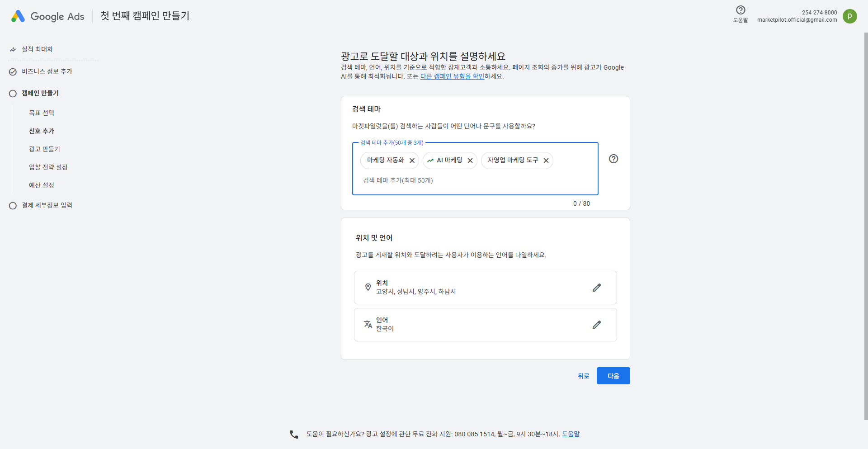Click the 다음 button

click(x=613, y=376)
